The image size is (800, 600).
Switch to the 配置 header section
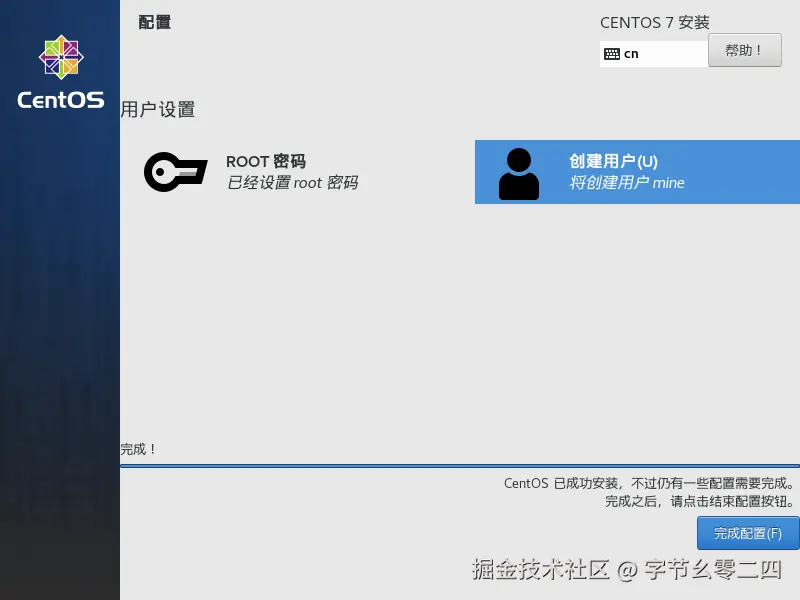pos(153,22)
